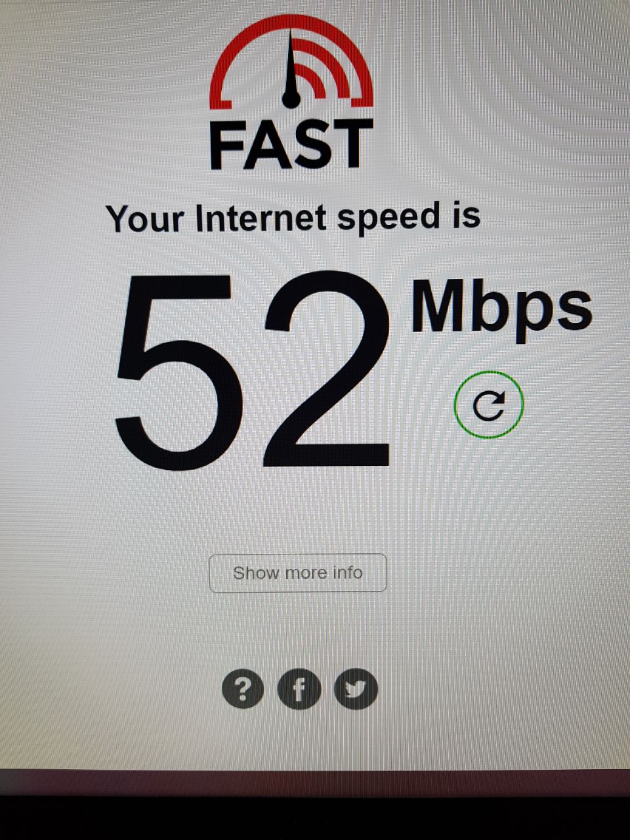Share result via the Twitter bird icon
630x840 pixels.
coord(356,689)
